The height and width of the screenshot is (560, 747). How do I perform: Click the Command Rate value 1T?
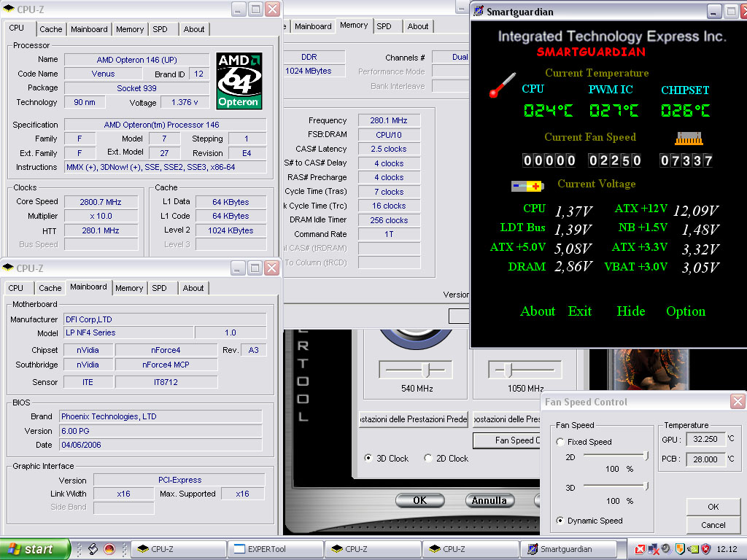pos(389,234)
